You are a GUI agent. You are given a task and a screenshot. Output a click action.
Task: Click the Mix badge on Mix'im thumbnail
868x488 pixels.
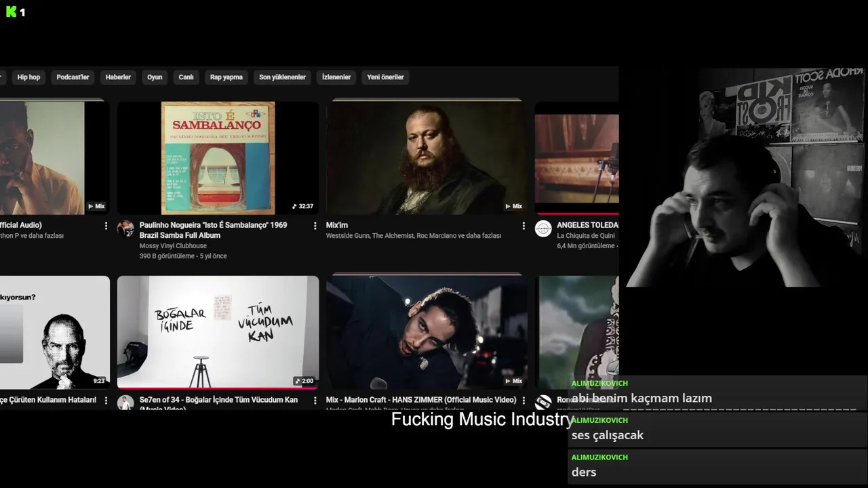coord(513,206)
